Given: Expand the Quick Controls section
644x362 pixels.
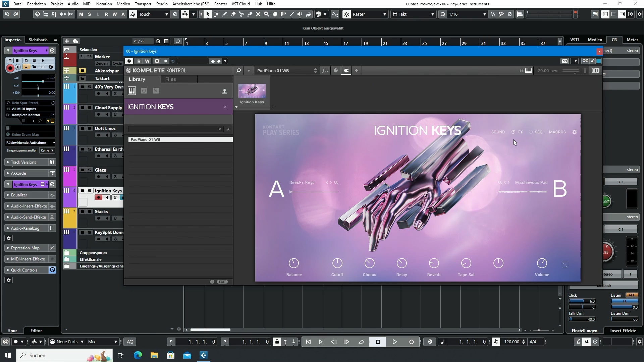Looking at the screenshot, I should click(x=26, y=270).
